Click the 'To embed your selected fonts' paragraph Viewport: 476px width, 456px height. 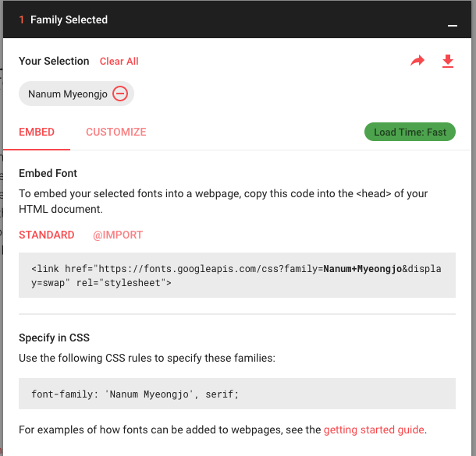[x=223, y=201]
